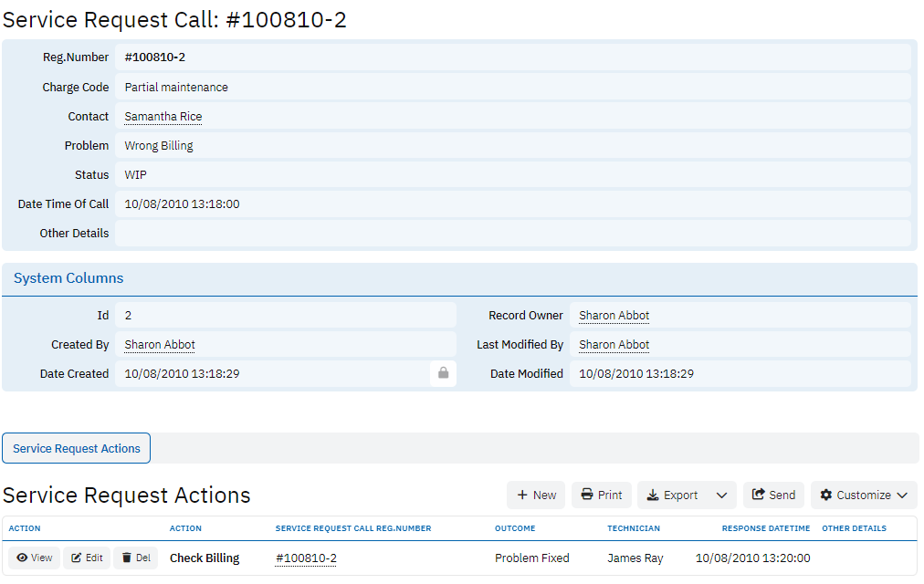Open the Customize dropdown menu

click(x=863, y=495)
